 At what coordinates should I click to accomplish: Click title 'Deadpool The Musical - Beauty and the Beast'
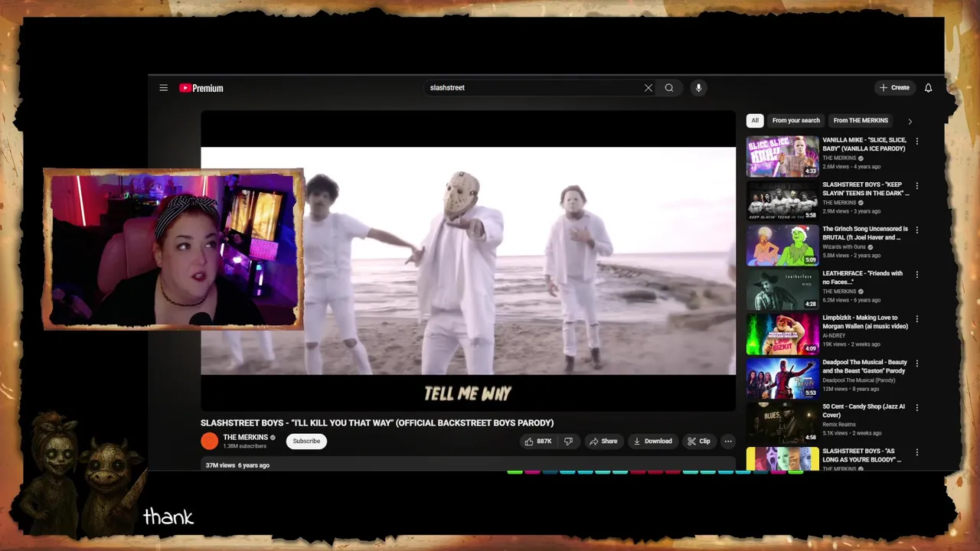(865, 366)
